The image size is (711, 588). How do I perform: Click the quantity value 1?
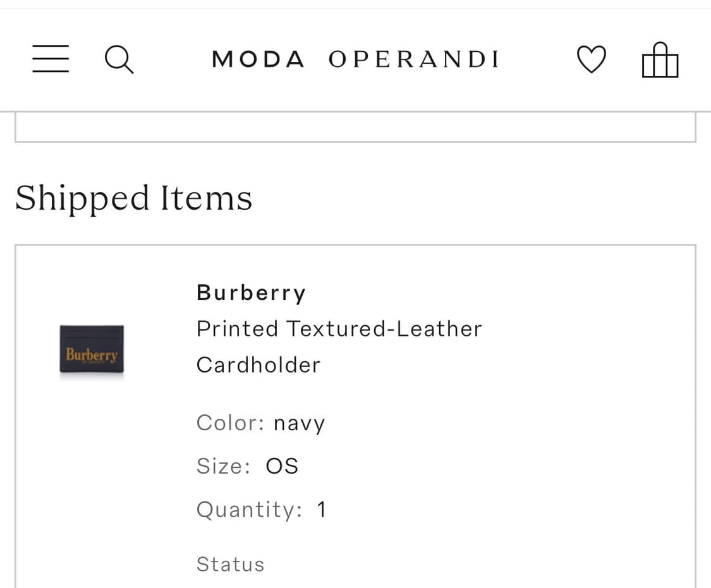[321, 509]
